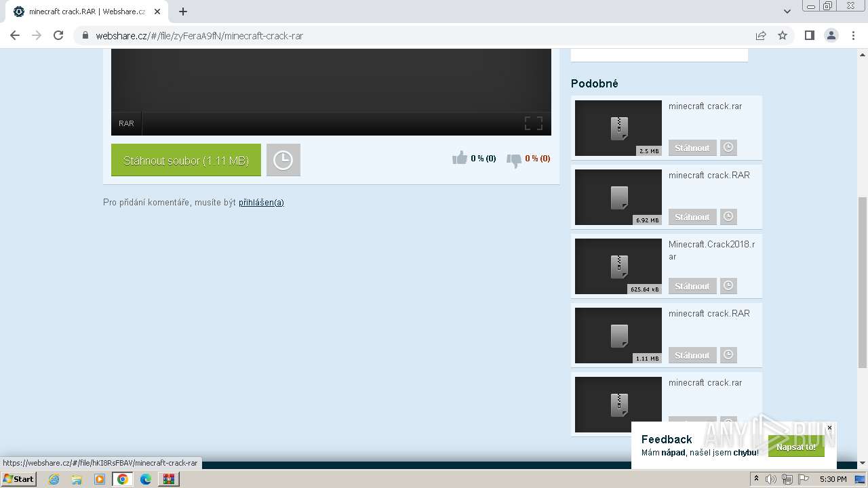This screenshot has height=488, width=868.
Task: Click Stáhnout for the 1.11 MB file
Action: tap(692, 355)
